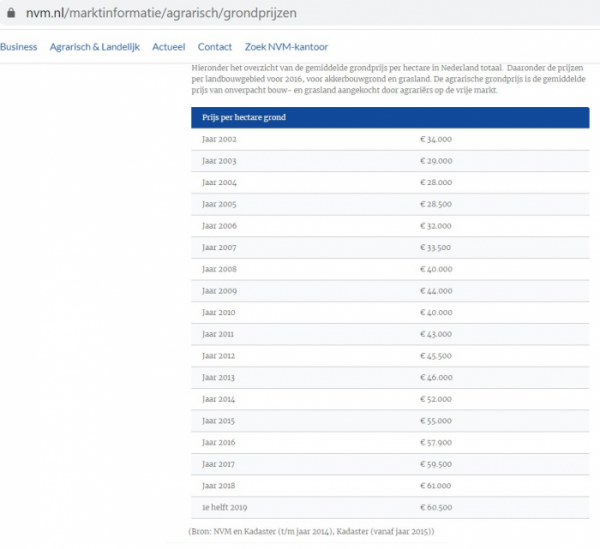
Task: Click the € 43.000 price for 2011
Action: [x=436, y=334]
